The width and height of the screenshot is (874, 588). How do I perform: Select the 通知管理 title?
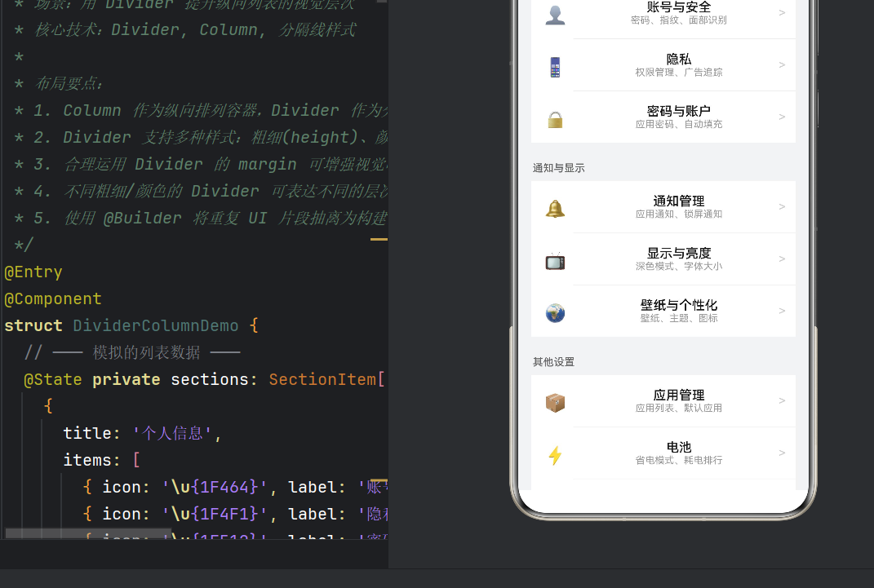point(679,201)
